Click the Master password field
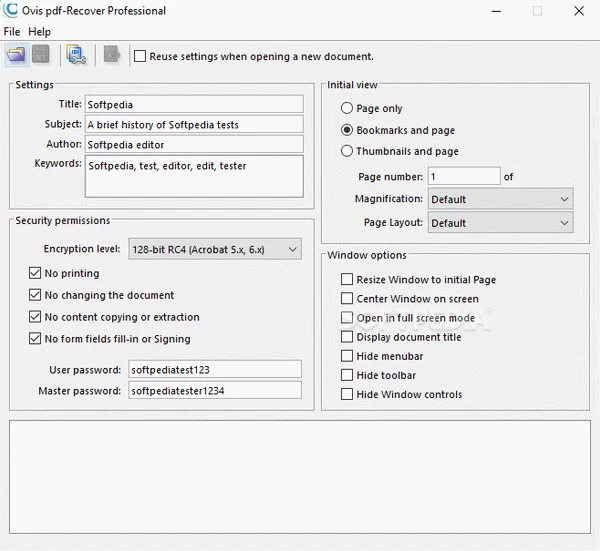The width and height of the screenshot is (600, 551). [x=215, y=390]
